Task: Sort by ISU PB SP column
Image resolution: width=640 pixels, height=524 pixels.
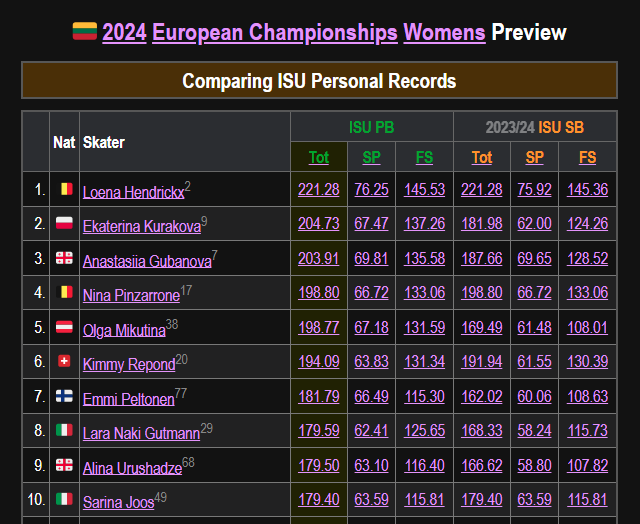Action: click(x=371, y=157)
